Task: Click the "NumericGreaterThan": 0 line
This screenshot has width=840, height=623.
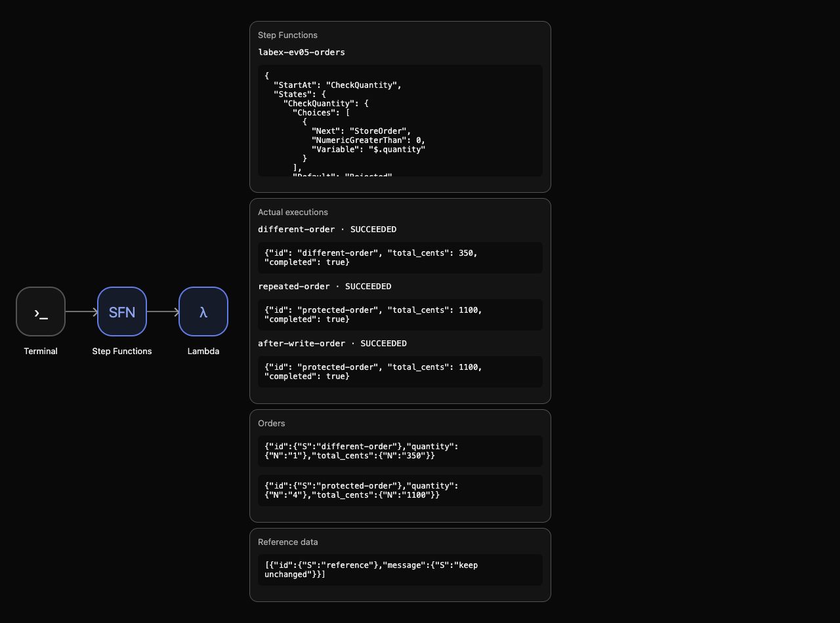Action: 368,140
